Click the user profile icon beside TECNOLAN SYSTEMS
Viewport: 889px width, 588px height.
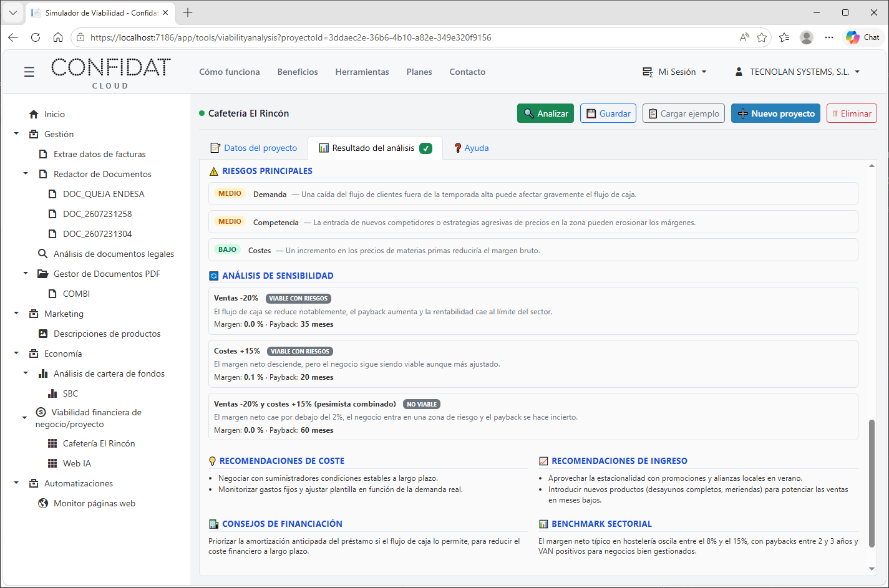pyautogui.click(x=739, y=72)
